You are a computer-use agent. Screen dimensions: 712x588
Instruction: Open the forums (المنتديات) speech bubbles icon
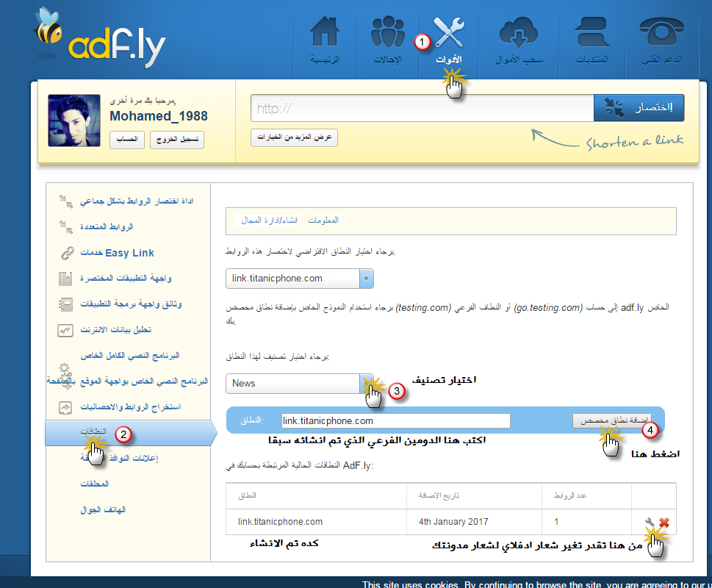(x=592, y=32)
